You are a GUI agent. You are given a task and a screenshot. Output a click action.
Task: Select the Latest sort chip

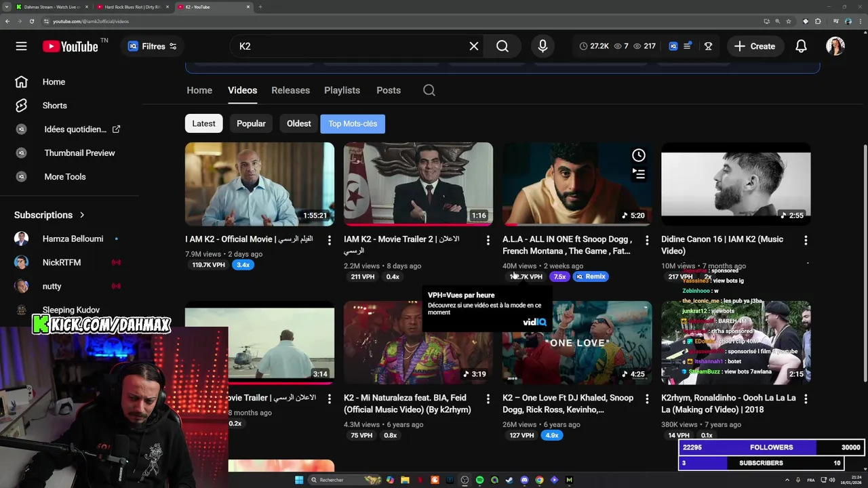click(x=203, y=123)
